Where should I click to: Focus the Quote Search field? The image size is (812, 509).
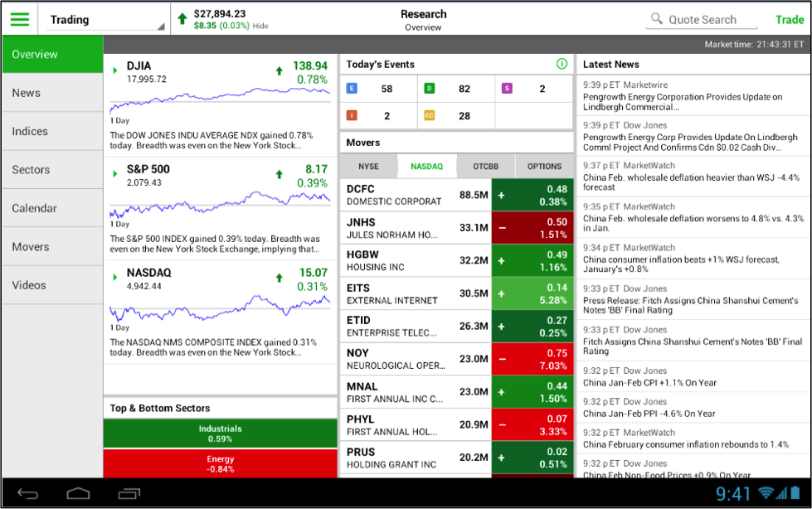click(702, 20)
